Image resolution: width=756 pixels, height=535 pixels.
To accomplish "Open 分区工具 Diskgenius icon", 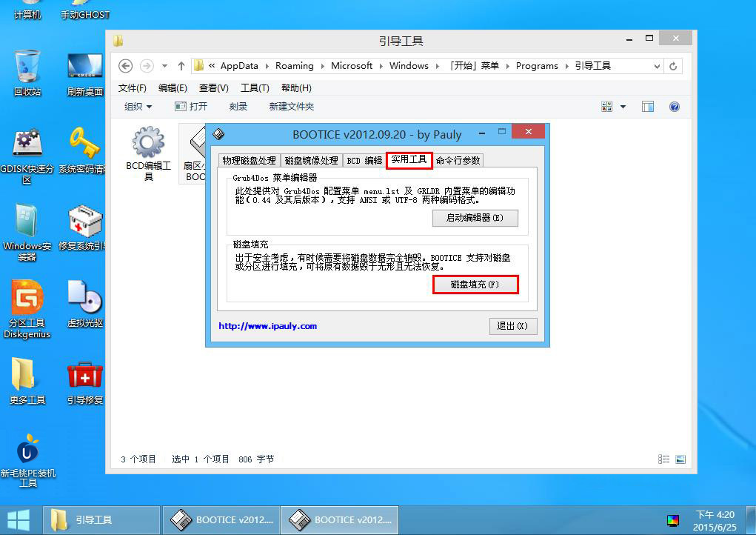I will [27, 309].
